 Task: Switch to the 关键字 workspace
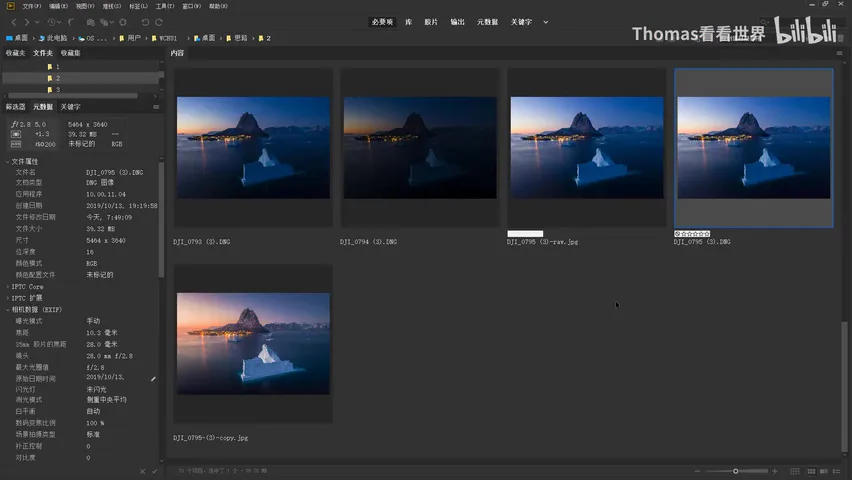pos(521,22)
